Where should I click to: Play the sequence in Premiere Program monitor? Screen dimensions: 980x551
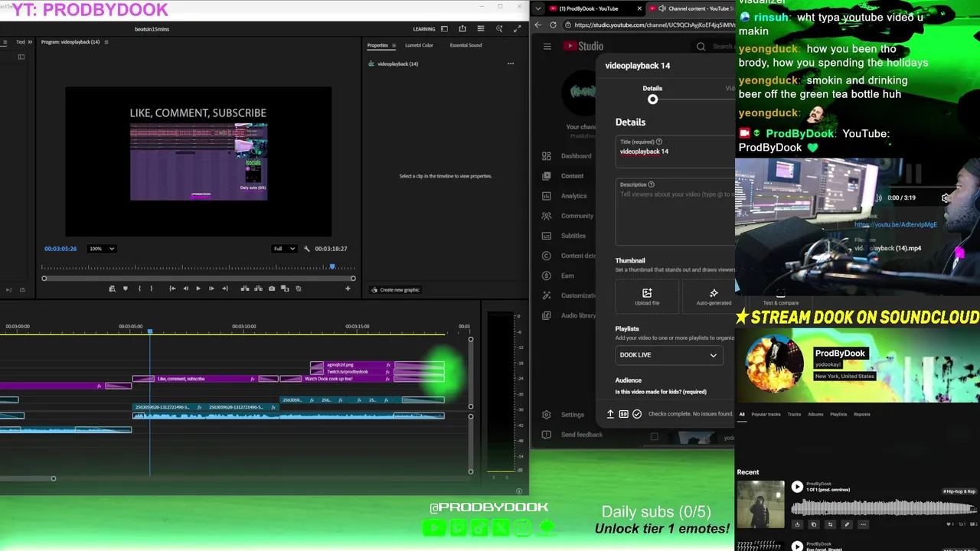[x=198, y=289]
